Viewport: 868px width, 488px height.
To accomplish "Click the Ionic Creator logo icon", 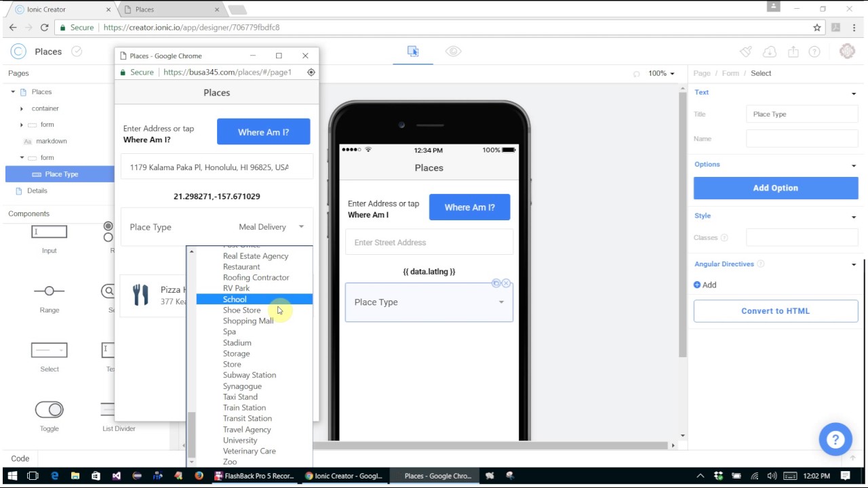I will tap(18, 52).
